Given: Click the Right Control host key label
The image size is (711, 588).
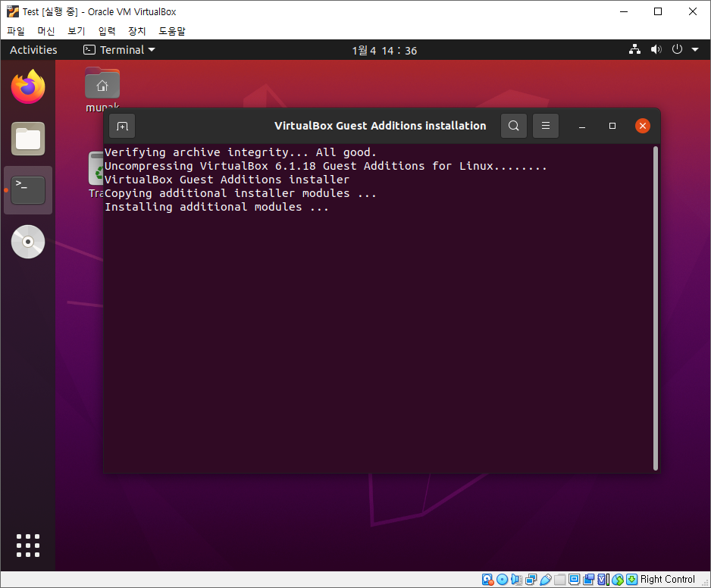Looking at the screenshot, I should [x=667, y=580].
